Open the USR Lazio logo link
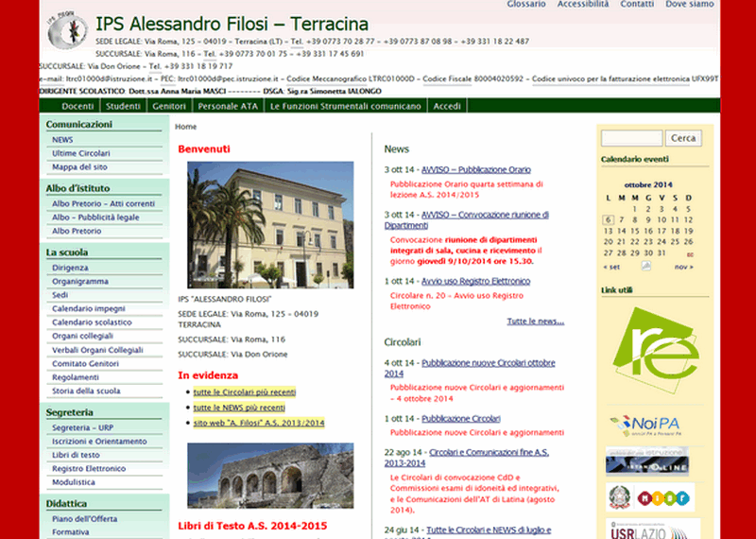756x539 pixels. click(653, 530)
